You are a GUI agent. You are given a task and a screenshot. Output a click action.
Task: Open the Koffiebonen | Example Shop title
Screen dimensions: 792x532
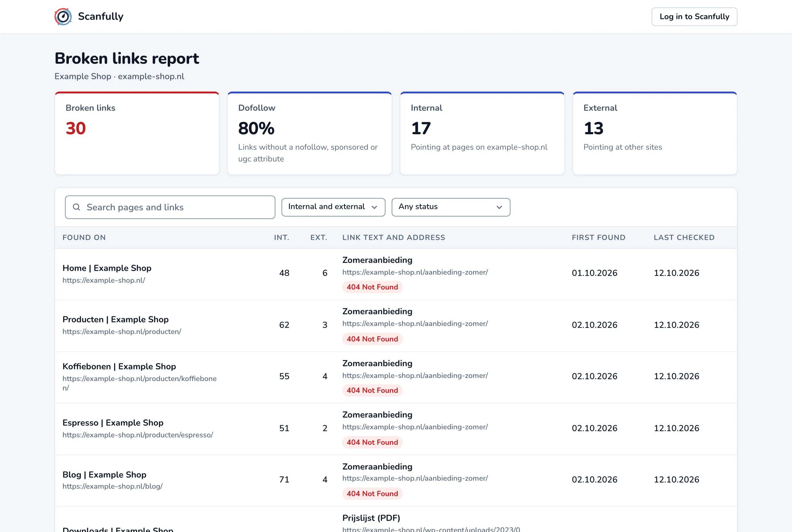(x=119, y=367)
